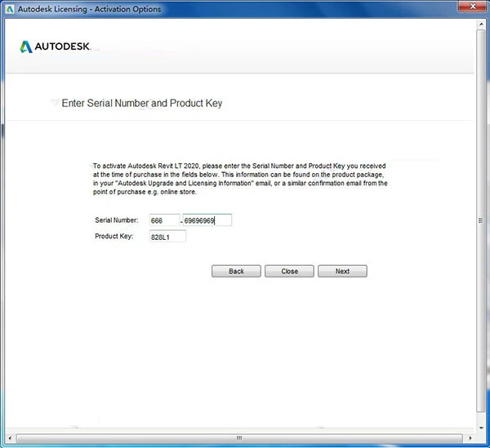The height and width of the screenshot is (448, 490).
Task: Click the Autodesk icon in title bar
Action: (10, 9)
